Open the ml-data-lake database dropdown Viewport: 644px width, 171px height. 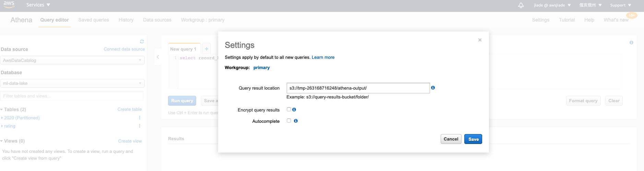tap(72, 83)
